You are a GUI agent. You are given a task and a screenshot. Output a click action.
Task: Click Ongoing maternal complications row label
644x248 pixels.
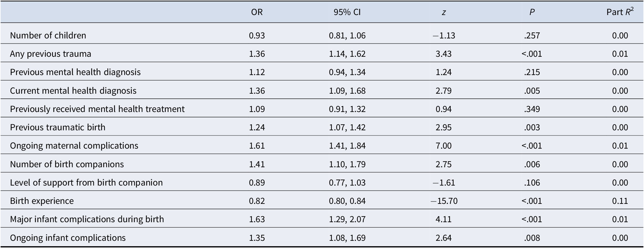(74, 146)
